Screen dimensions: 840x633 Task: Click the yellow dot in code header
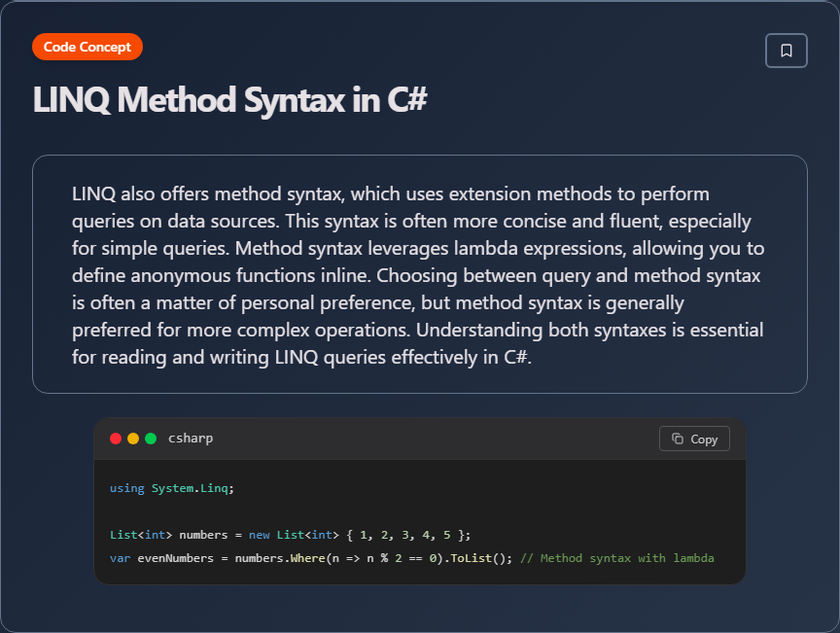click(133, 439)
